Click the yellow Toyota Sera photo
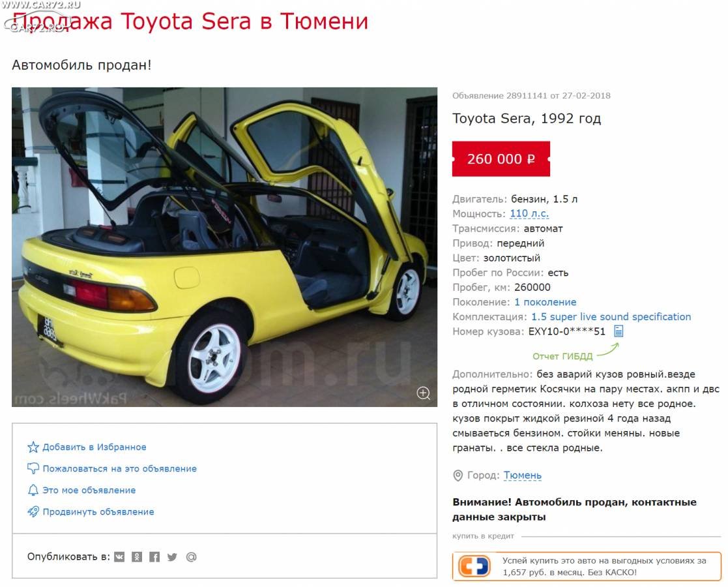Image resolution: width=728 pixels, height=587 pixels. [x=224, y=247]
